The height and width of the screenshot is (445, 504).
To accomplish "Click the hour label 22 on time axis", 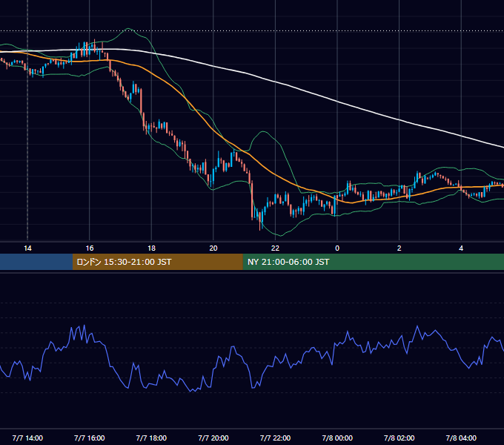I will [x=275, y=248].
